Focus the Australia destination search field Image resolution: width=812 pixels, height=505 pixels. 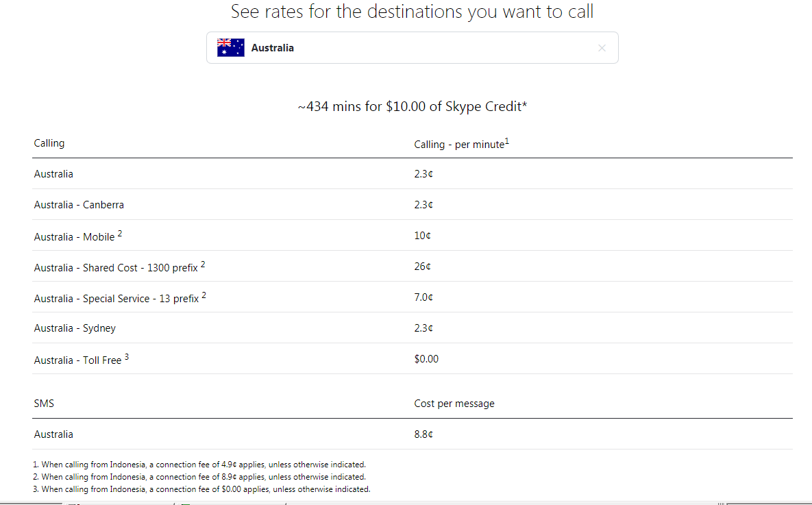coord(413,48)
